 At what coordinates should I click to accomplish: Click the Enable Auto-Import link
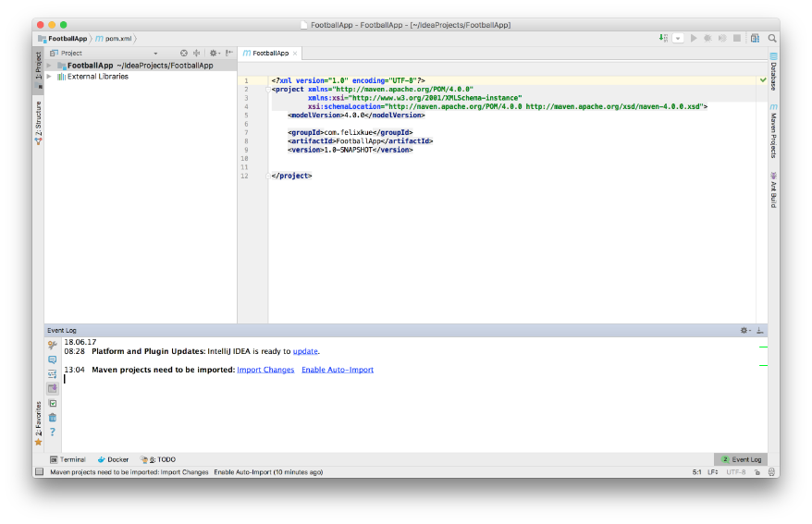[x=338, y=370]
